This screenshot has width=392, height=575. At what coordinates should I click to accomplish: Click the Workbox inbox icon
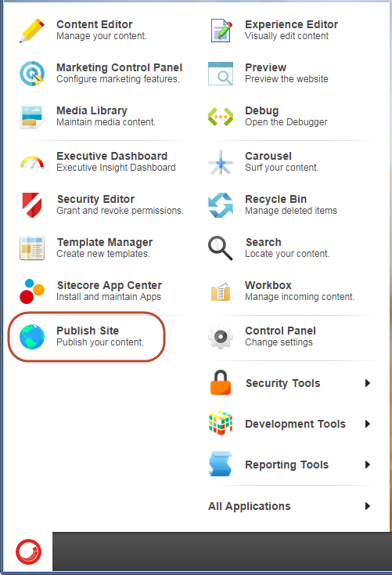click(221, 291)
